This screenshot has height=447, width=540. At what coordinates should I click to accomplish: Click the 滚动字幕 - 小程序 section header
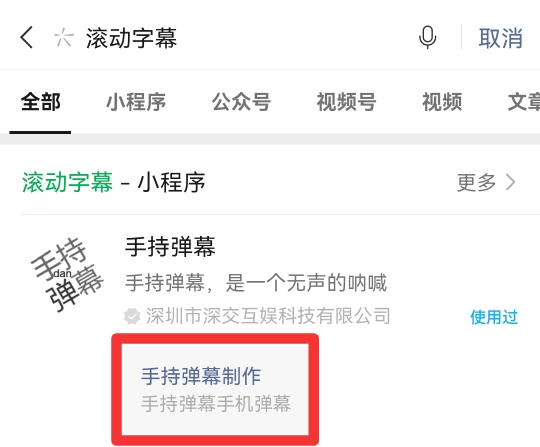coord(114,182)
